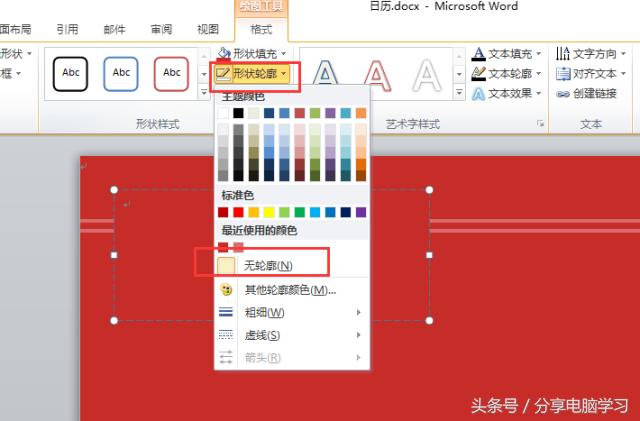This screenshot has height=421, width=640.
Task: Choose the purple standard color swatch
Action: click(361, 212)
